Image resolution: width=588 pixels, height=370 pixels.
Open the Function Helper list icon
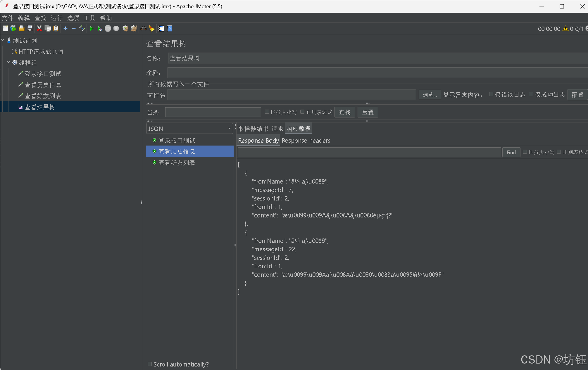161,28
